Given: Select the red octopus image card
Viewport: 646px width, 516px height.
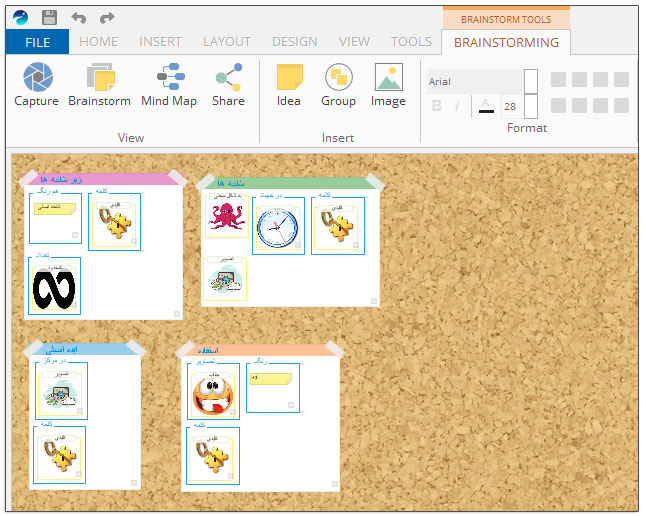Looking at the screenshot, I should click(x=227, y=215).
